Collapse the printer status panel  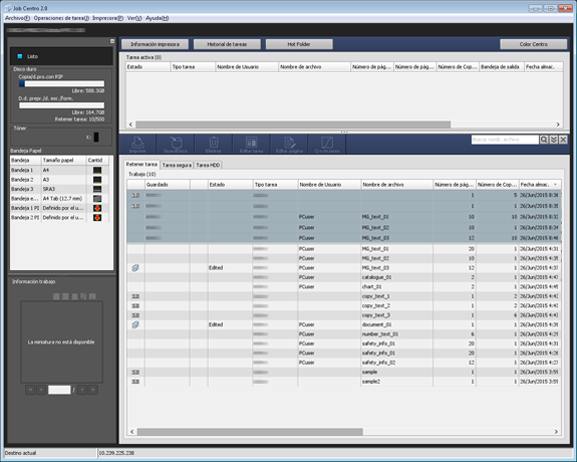pyautogui.click(x=112, y=41)
